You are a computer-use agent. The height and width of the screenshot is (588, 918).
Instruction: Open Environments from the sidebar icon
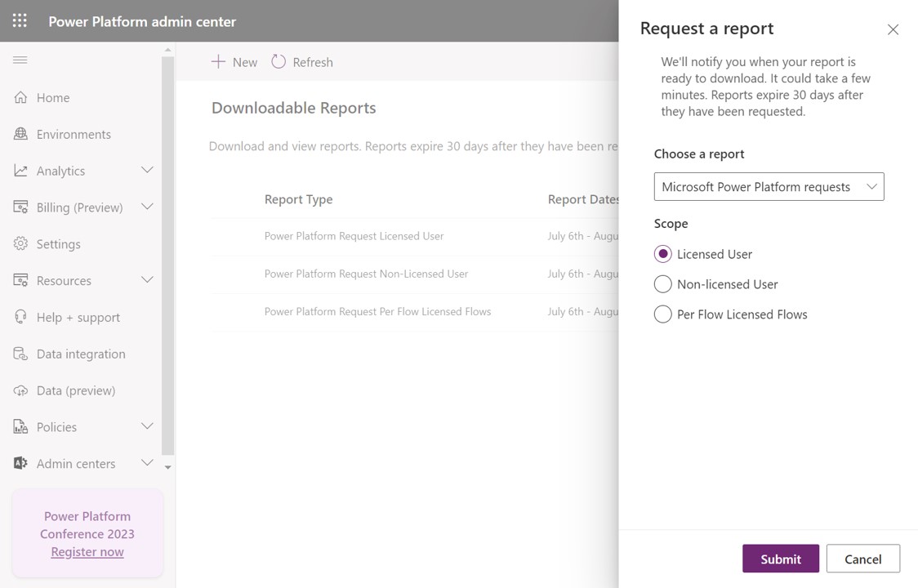20,134
